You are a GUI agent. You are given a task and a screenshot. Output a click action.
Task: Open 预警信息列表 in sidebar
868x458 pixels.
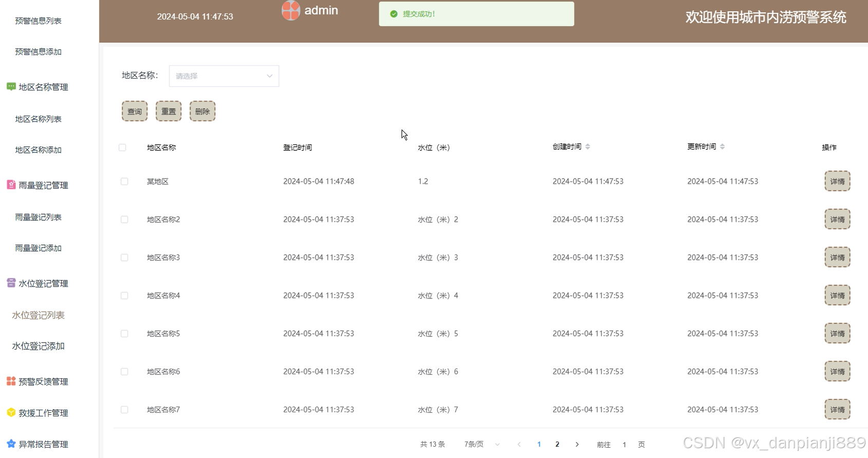pos(39,21)
